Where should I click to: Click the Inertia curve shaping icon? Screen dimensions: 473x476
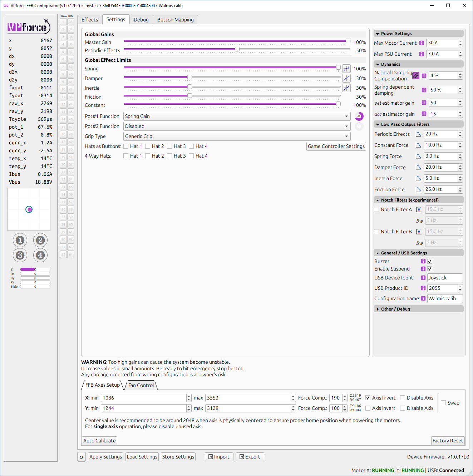click(346, 88)
